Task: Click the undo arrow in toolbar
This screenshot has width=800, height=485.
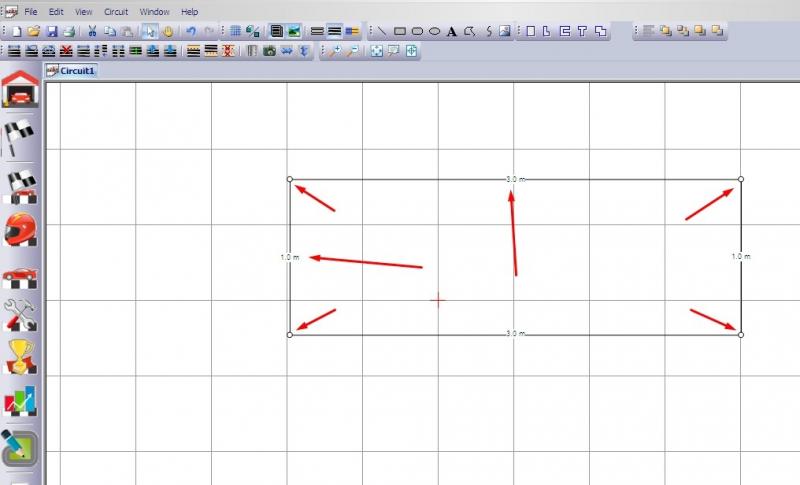Action: pyautogui.click(x=190, y=31)
